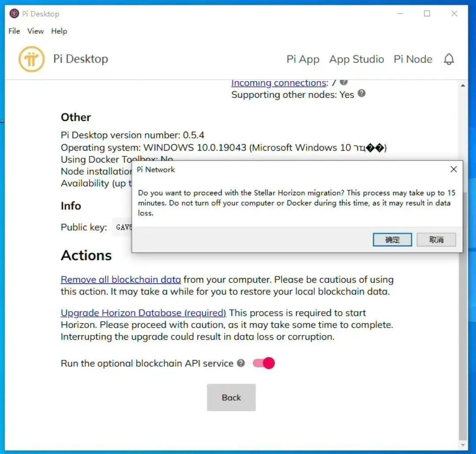Minimize the Pi Desktop window
476x454 pixels.
tap(400, 13)
